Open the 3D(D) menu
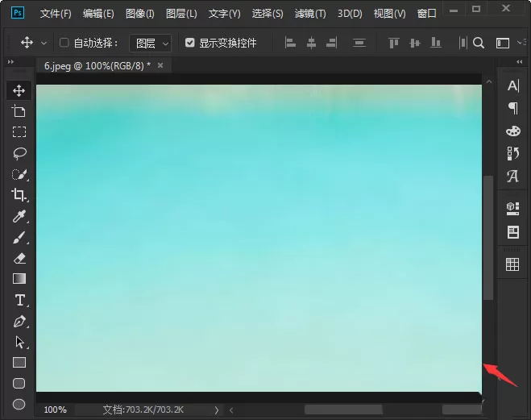The image size is (531, 420). [350, 14]
